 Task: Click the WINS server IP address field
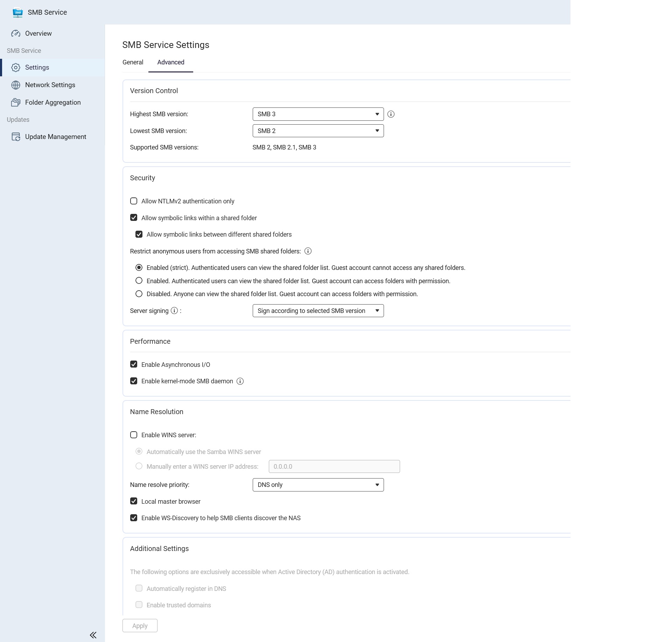click(x=334, y=467)
